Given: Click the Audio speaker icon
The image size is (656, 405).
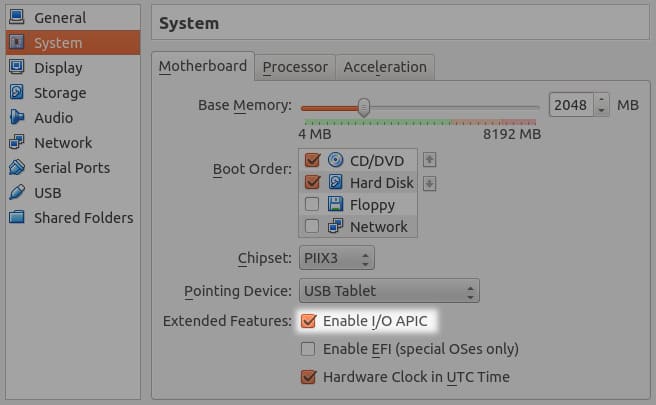Looking at the screenshot, I should 17,118.
